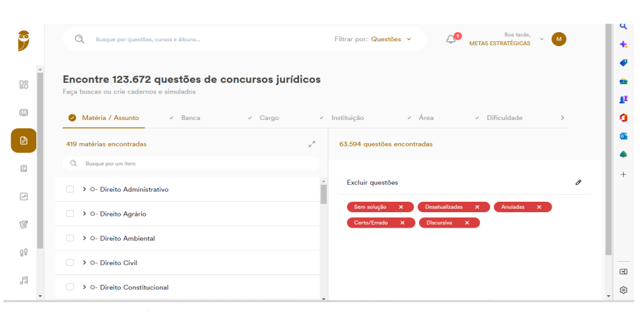
Task: Switch to the Banca tab
Action: tap(190, 118)
